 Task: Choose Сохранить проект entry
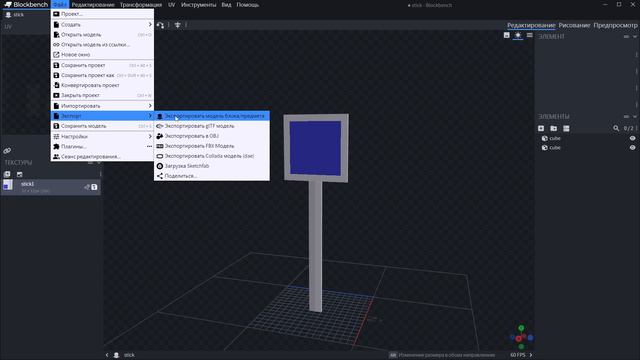point(102,65)
